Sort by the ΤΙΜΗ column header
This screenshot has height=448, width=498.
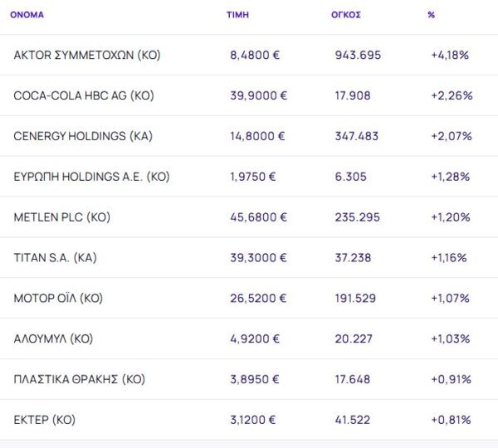(237, 15)
